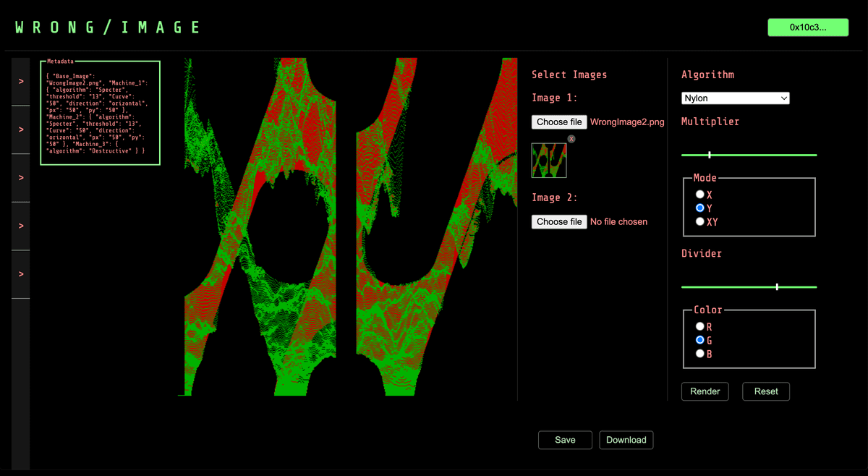Click the 'No file chosen' text

point(619,222)
